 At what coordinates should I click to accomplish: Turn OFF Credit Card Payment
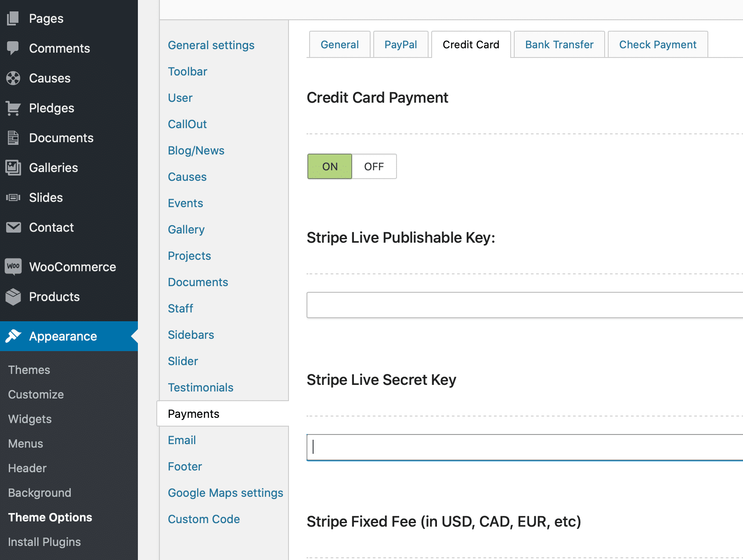[x=374, y=166]
